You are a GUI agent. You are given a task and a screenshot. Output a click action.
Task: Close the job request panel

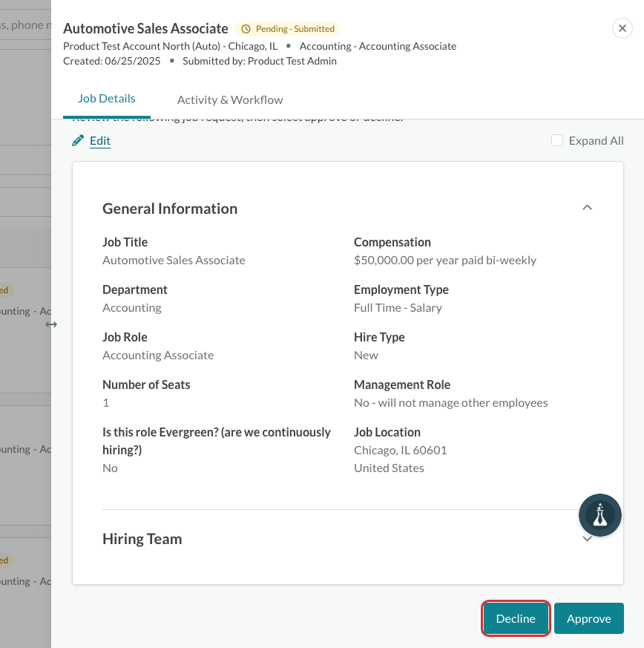(622, 28)
